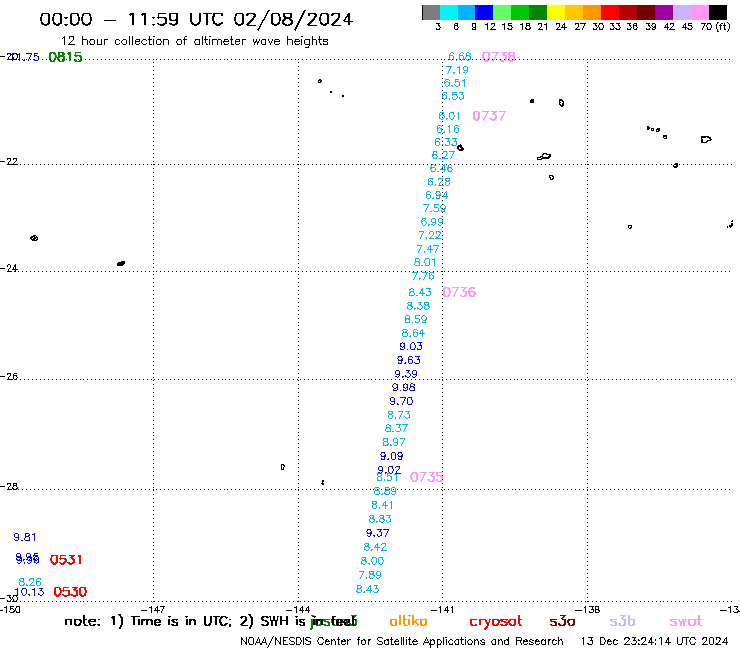Select wave height reading '6.01'
Viewport: 740px width, 650px height.
pos(449,116)
